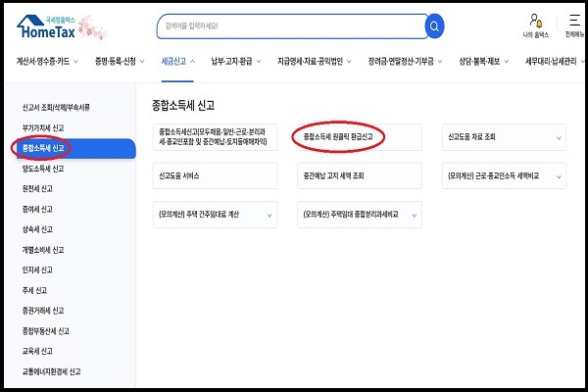The image size is (588, 392).
Task: Select 증권거래세 신고 in sidebar
Action: pyautogui.click(x=43, y=311)
